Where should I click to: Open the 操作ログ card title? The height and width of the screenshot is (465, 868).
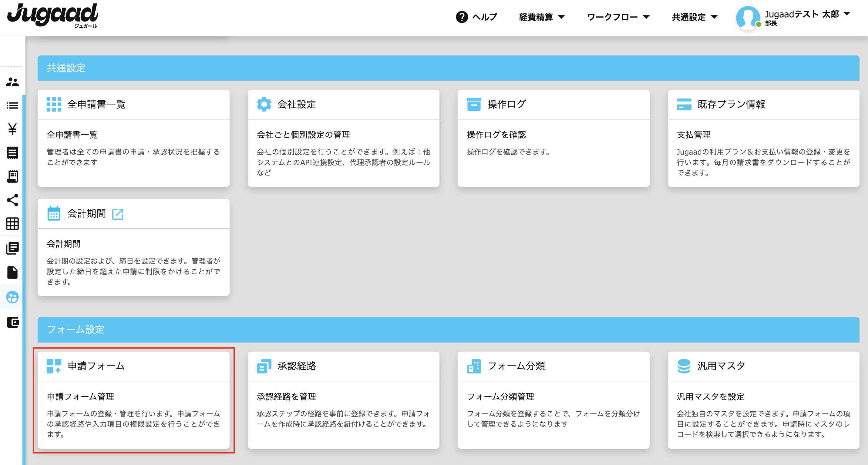(x=506, y=104)
